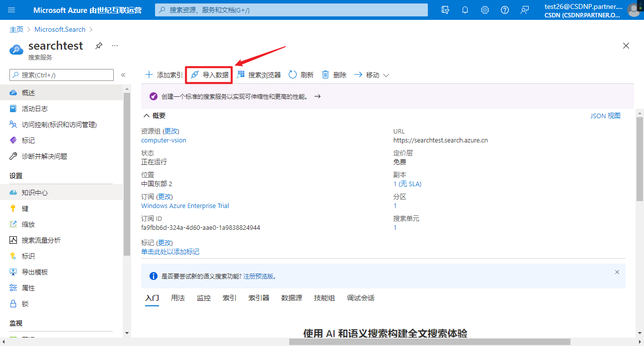
Task: Open Knowledge Center (知识中心)
Action: (62, 193)
